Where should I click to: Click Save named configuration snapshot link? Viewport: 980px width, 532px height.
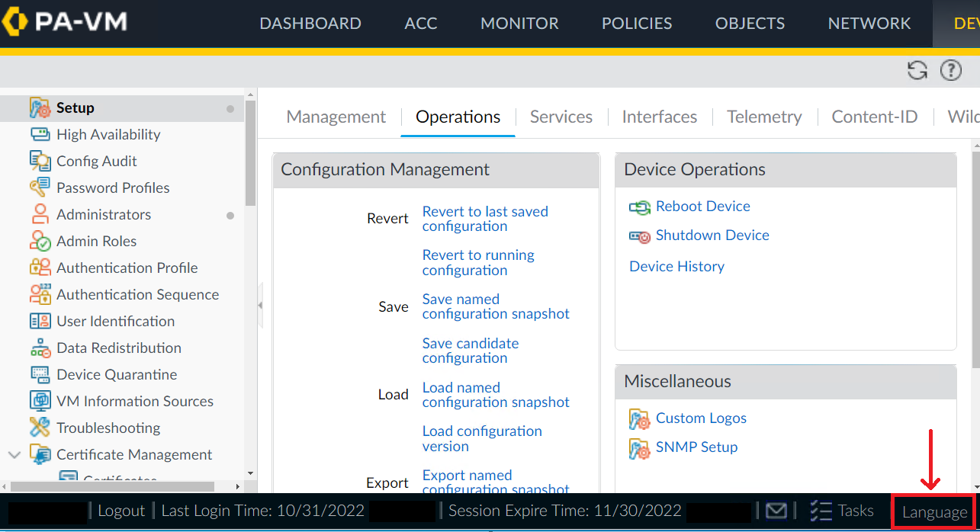click(x=495, y=306)
